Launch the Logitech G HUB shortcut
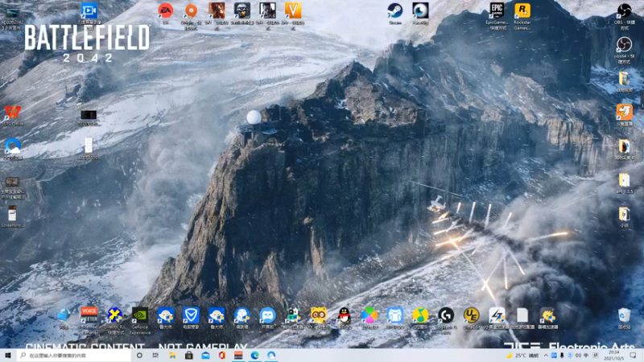 (x=446, y=315)
